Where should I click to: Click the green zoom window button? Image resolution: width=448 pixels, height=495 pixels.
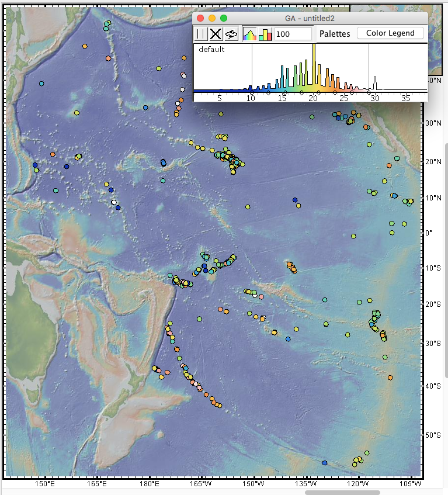[x=224, y=18]
